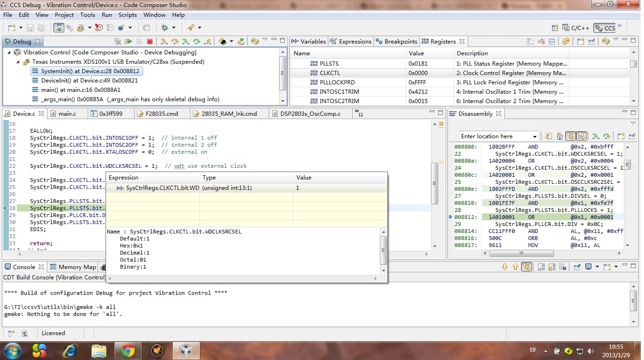644x360 pixels.
Task: Collapse the Vibration Control tree node
Action: click(9, 52)
